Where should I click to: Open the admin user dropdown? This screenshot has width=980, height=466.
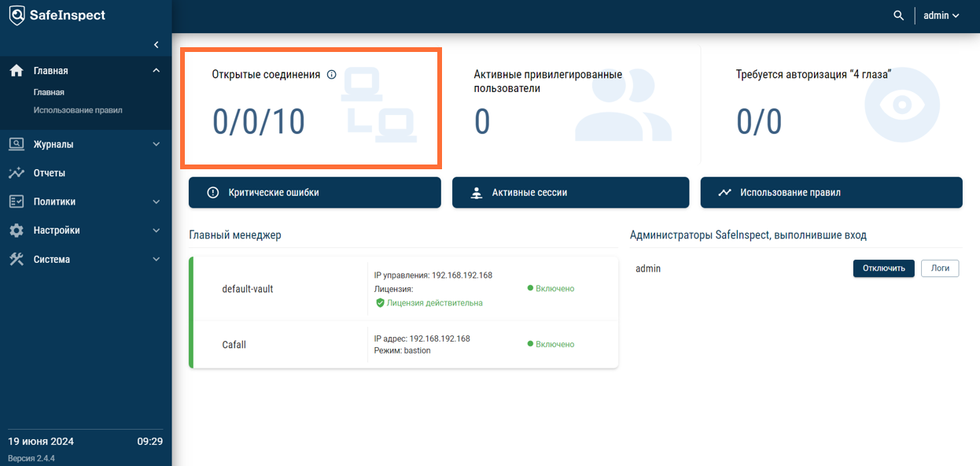pos(941,16)
